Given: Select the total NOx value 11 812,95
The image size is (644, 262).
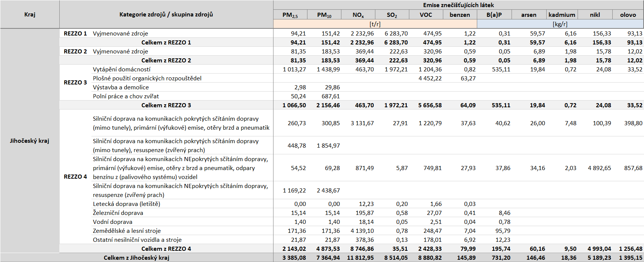Looking at the screenshot, I should click(360, 258).
